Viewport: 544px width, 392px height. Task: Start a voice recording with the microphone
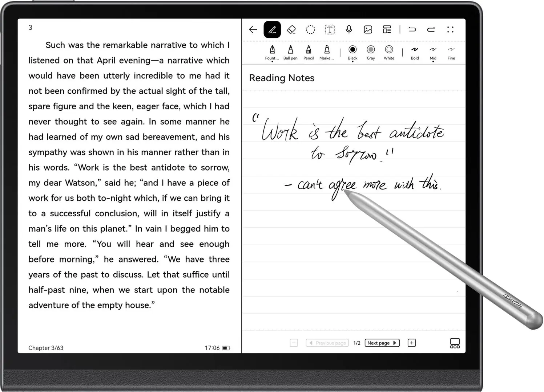(349, 29)
